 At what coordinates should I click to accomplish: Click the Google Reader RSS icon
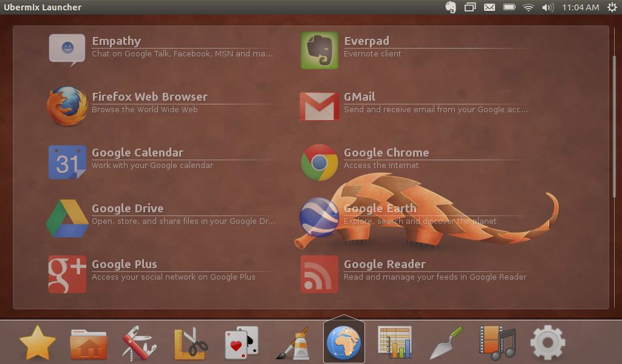320,274
